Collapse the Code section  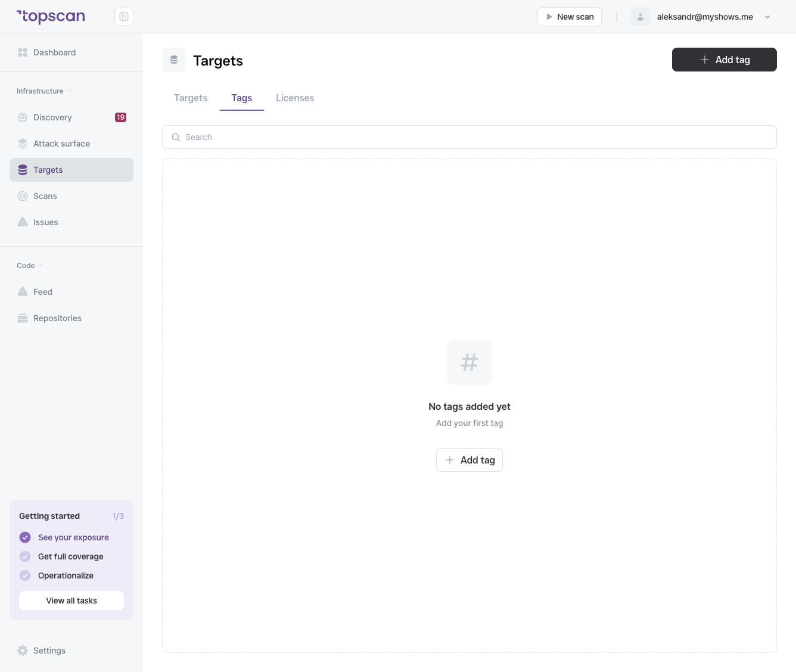click(30, 266)
